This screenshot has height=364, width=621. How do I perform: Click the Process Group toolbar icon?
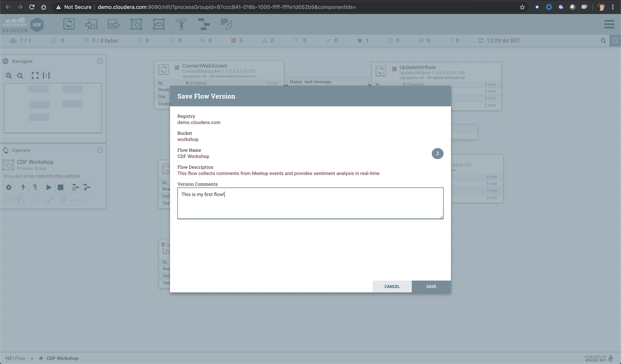(136, 24)
